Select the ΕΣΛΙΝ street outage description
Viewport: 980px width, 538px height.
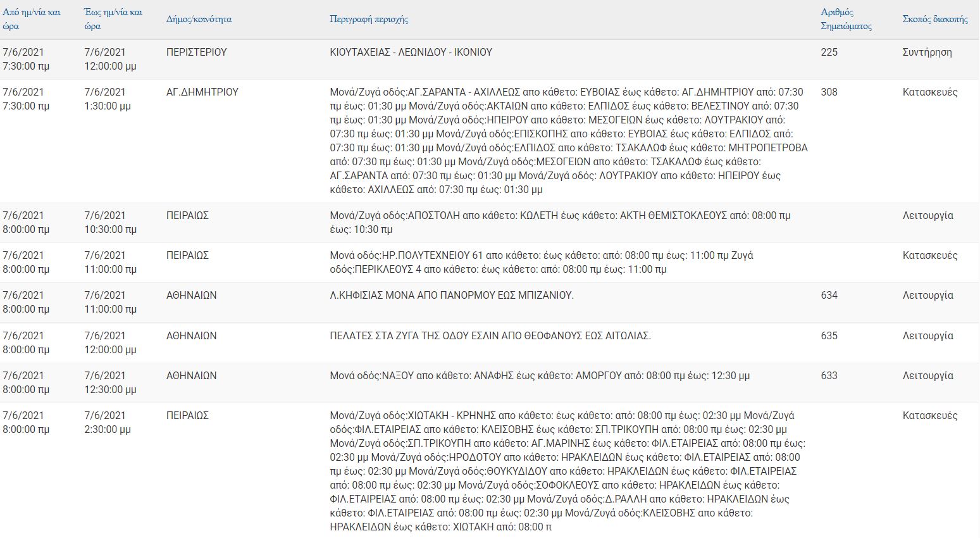point(490,336)
